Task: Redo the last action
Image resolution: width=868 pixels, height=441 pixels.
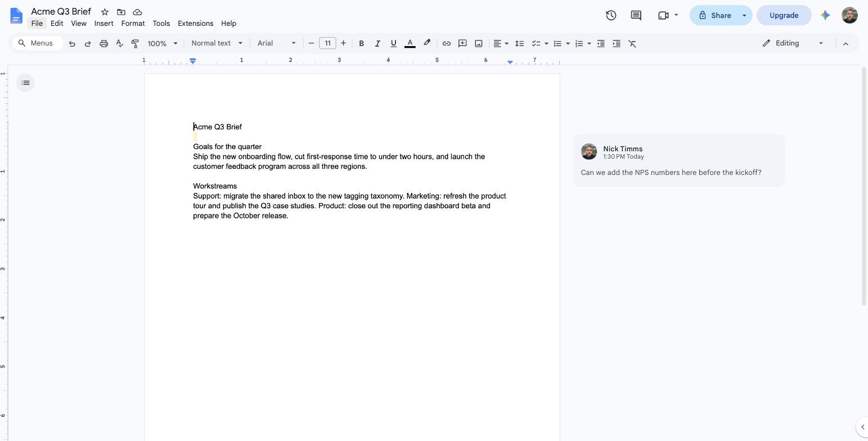Action: coord(88,43)
